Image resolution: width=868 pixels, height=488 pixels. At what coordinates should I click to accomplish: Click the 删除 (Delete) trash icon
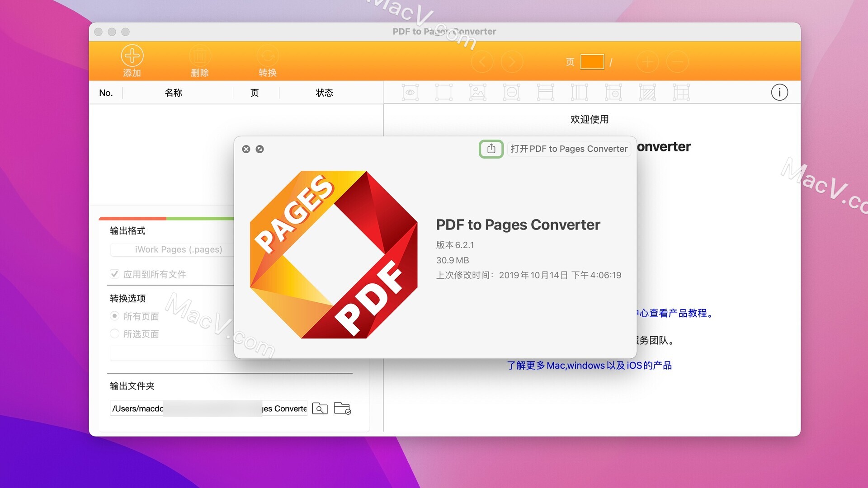200,56
